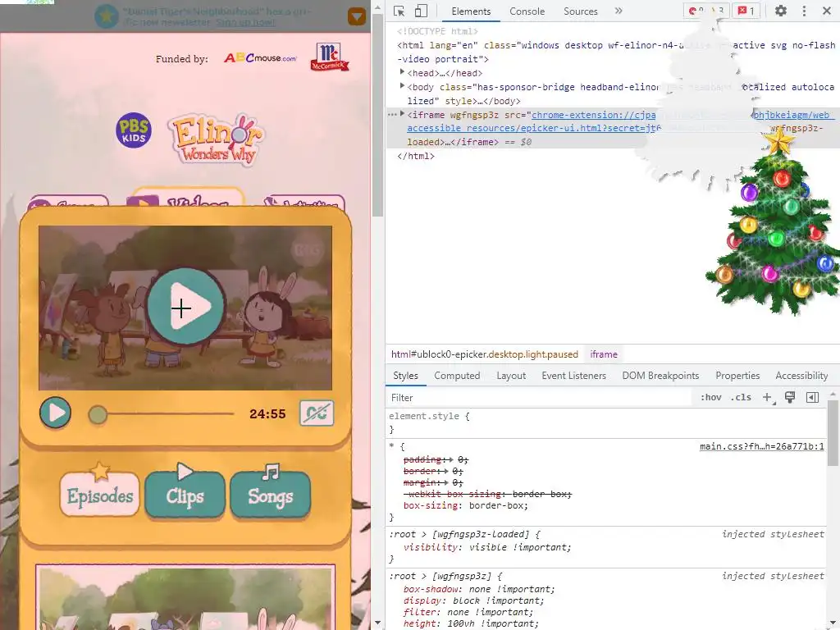Click the Videos navigation tab
Viewport: 840px width, 630px height.
[x=186, y=197]
